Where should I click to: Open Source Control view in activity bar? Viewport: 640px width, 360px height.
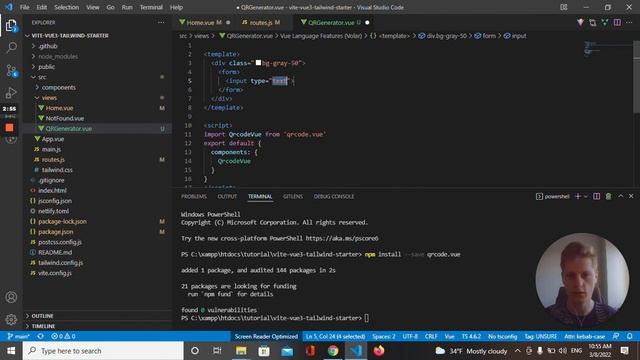tap(11, 70)
